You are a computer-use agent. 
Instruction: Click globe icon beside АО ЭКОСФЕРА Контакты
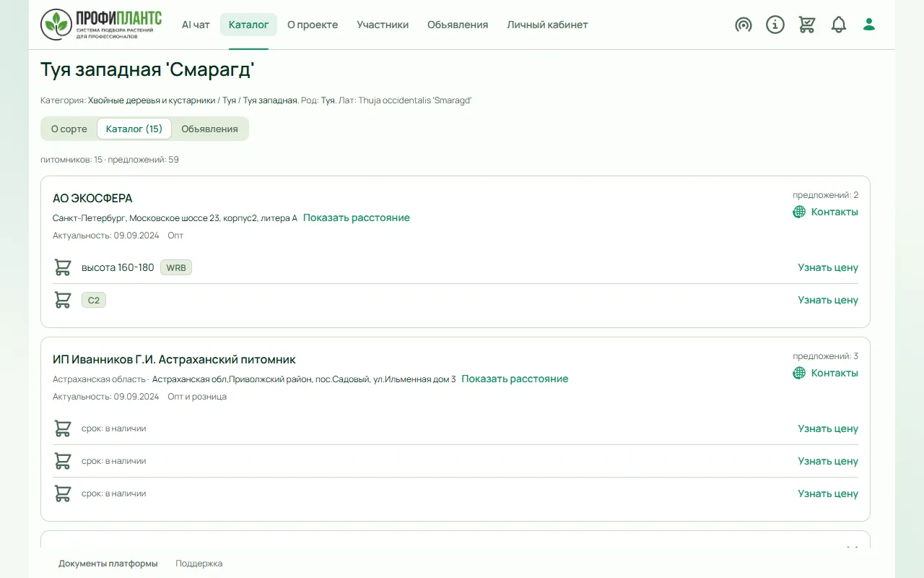click(x=799, y=212)
